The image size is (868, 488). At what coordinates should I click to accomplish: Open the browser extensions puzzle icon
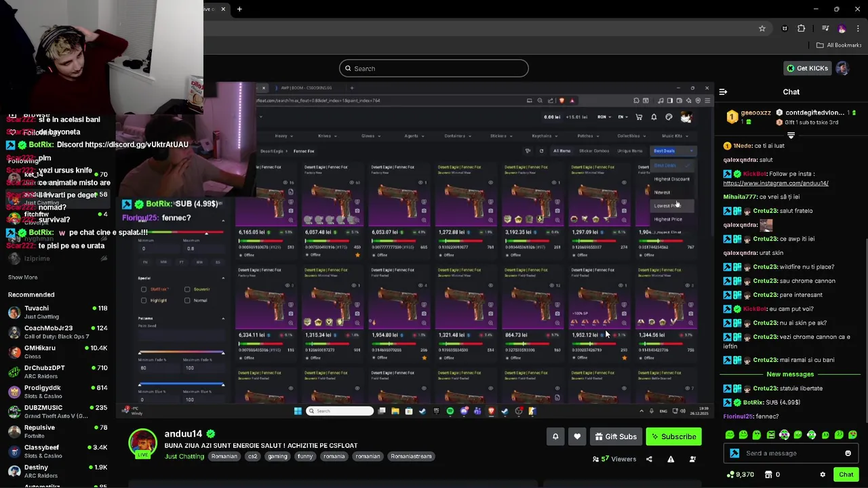tap(802, 28)
